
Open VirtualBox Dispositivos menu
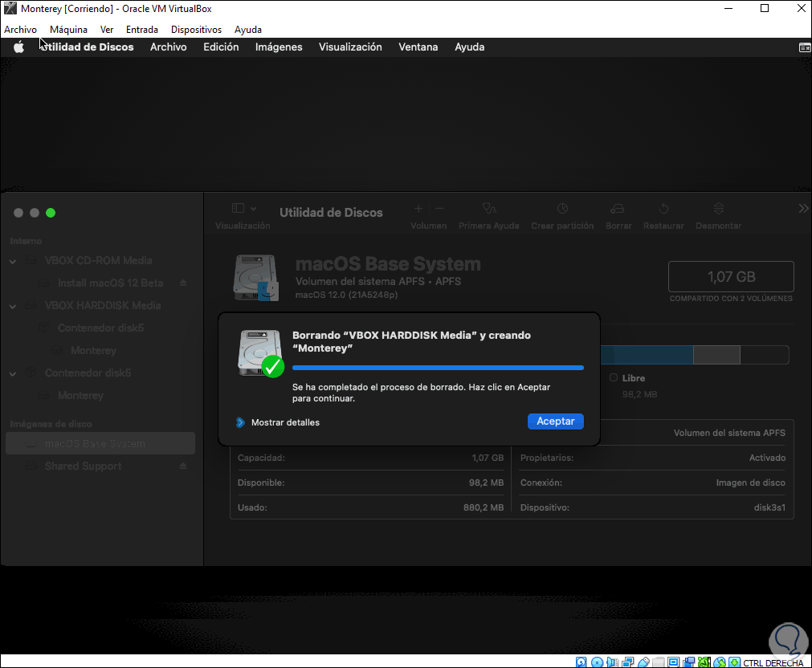pyautogui.click(x=196, y=30)
